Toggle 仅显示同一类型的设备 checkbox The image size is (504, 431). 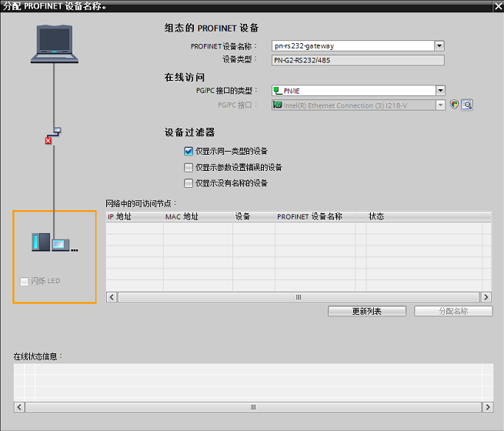[x=189, y=151]
